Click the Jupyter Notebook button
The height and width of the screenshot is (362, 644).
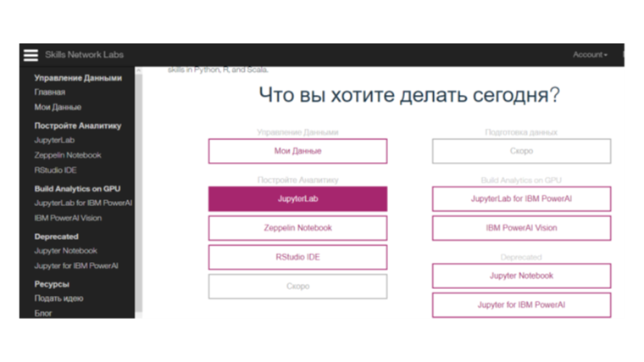tap(522, 276)
